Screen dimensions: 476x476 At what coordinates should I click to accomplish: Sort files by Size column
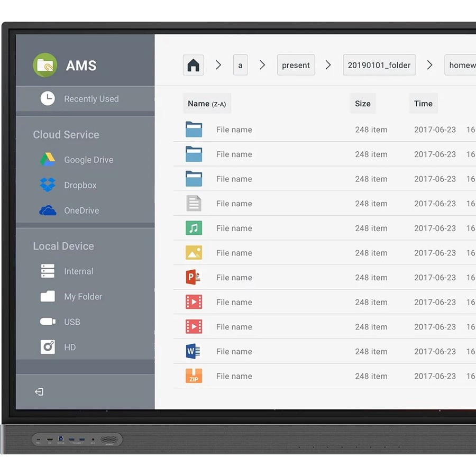362,104
